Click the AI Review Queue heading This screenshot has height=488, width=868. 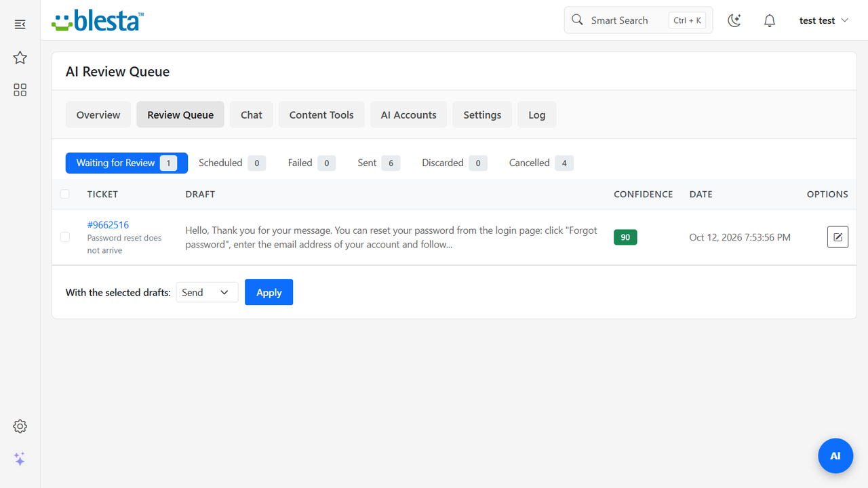[117, 72]
